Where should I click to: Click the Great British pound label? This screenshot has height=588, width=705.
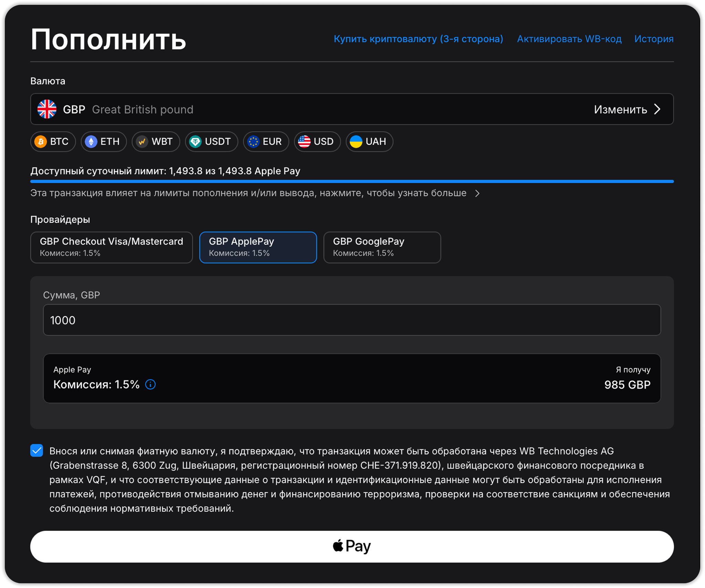click(143, 109)
